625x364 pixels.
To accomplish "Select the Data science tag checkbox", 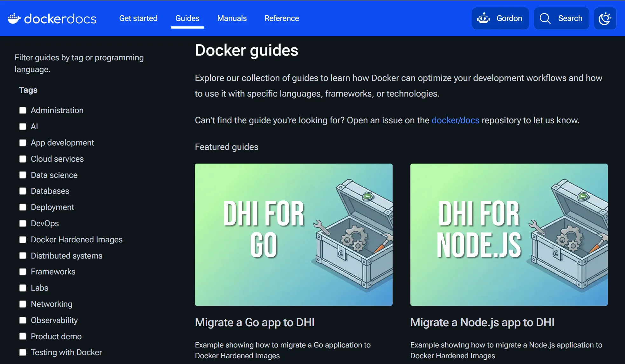I will click(x=23, y=175).
